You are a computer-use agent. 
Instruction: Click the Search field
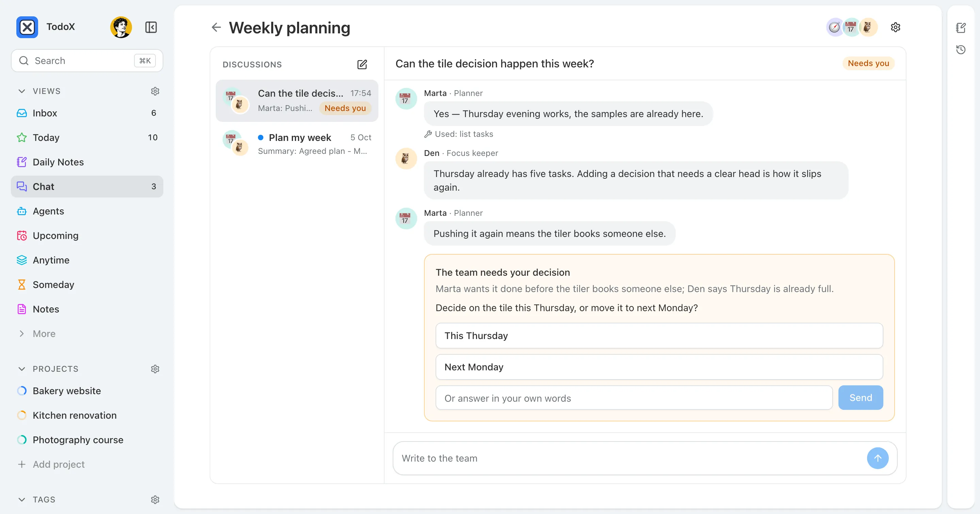[x=87, y=61]
